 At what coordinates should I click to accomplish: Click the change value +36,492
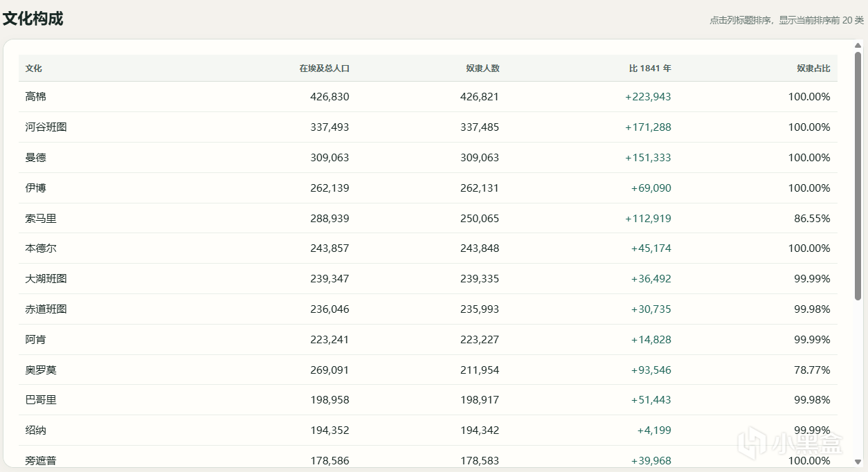click(x=651, y=279)
